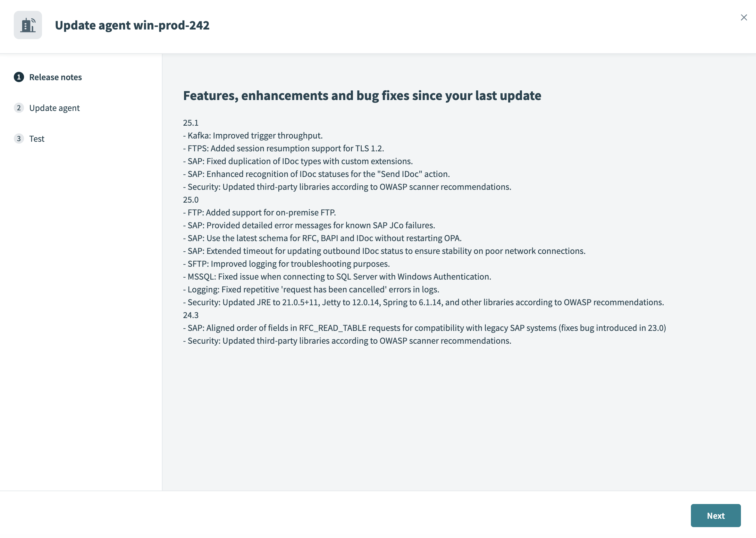
Task: Click the Kafka trigger throughput note
Action: (253, 136)
